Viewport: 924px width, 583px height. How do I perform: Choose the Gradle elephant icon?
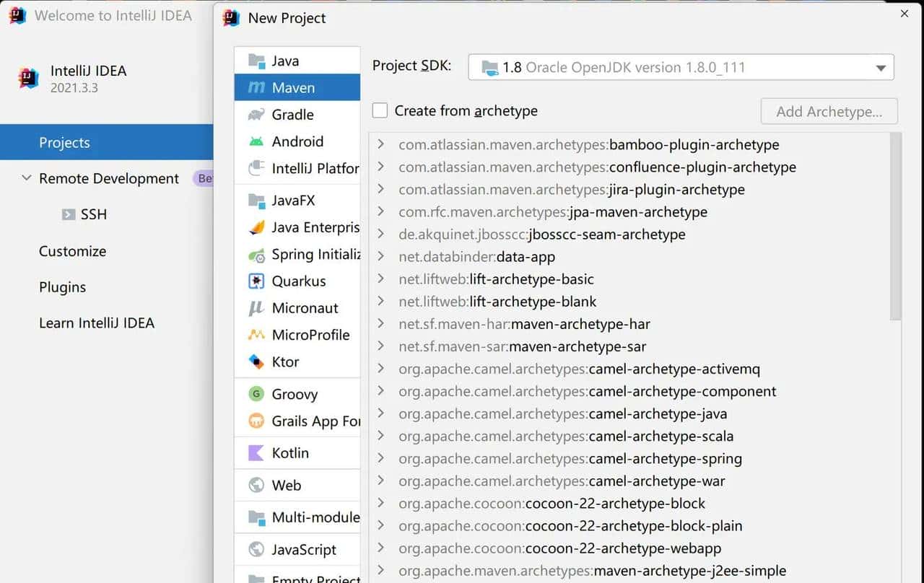pyautogui.click(x=256, y=115)
